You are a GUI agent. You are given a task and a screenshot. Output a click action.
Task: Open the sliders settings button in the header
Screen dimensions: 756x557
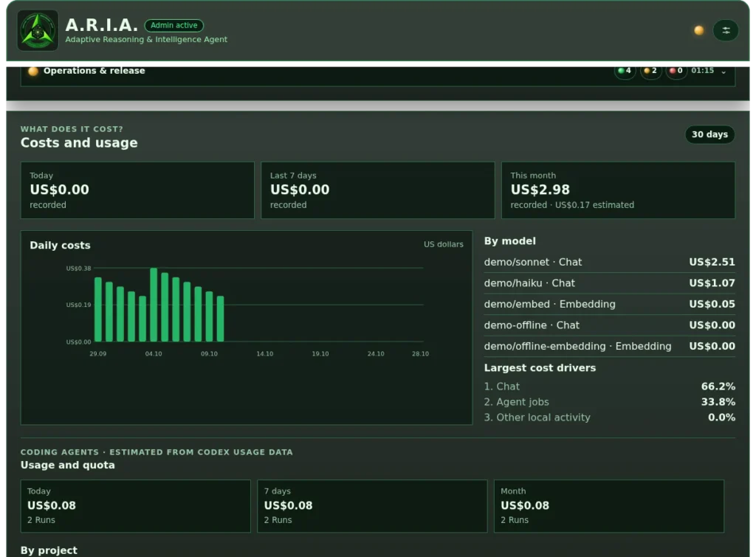726,30
